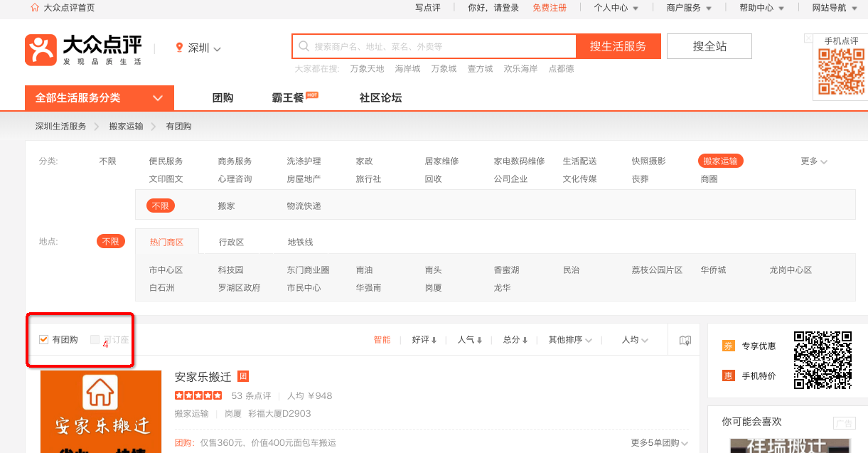Click the 搜生活服务 button
868x453 pixels.
pyautogui.click(x=618, y=46)
